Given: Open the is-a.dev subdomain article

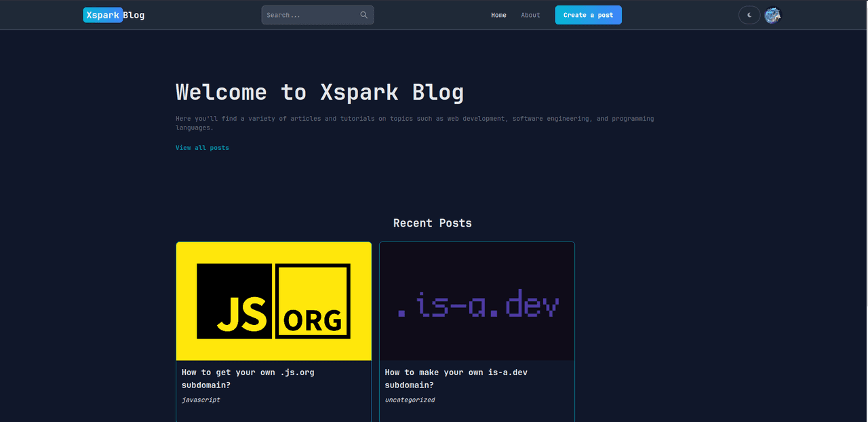Looking at the screenshot, I should pos(456,379).
